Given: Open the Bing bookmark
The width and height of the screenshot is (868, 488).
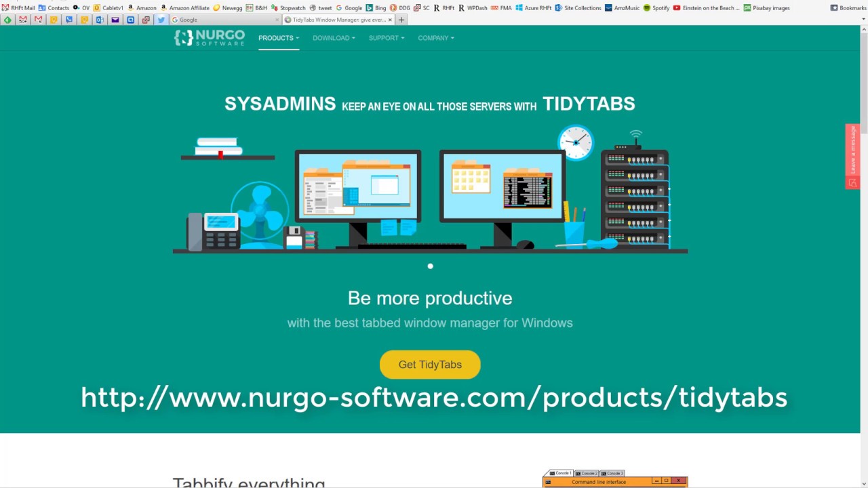Looking at the screenshot, I should [376, 7].
